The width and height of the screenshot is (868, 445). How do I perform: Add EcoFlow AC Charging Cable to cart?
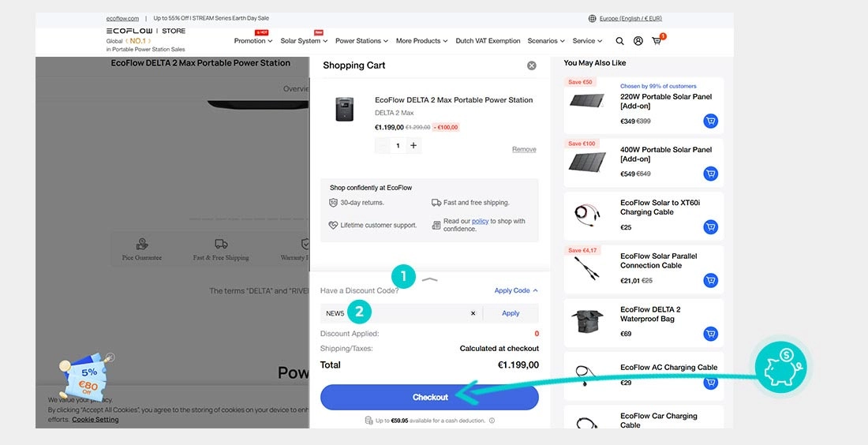click(x=711, y=383)
